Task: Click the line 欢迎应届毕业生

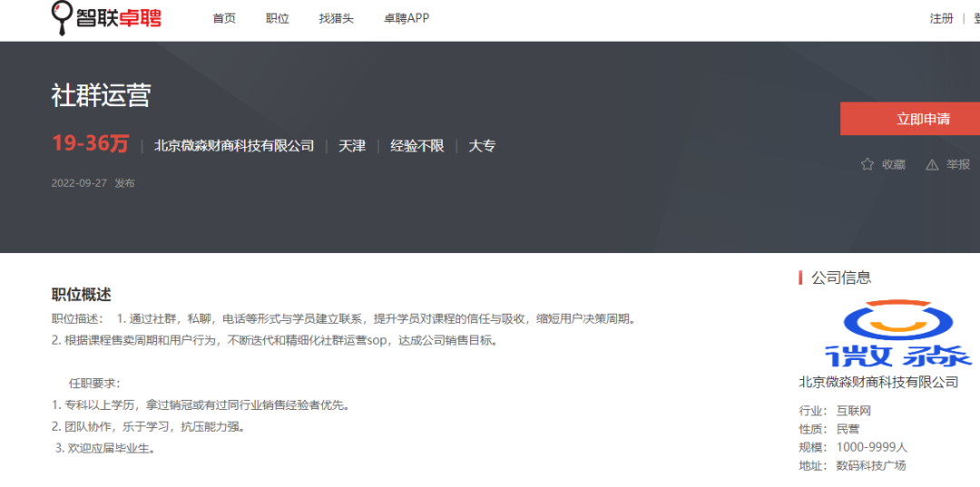Action: pyautogui.click(x=105, y=448)
